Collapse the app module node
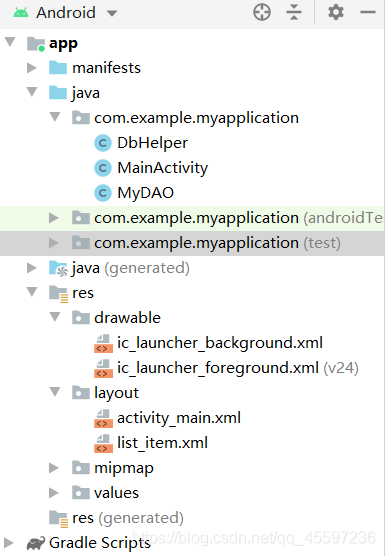This screenshot has height=556, width=385. [10, 42]
